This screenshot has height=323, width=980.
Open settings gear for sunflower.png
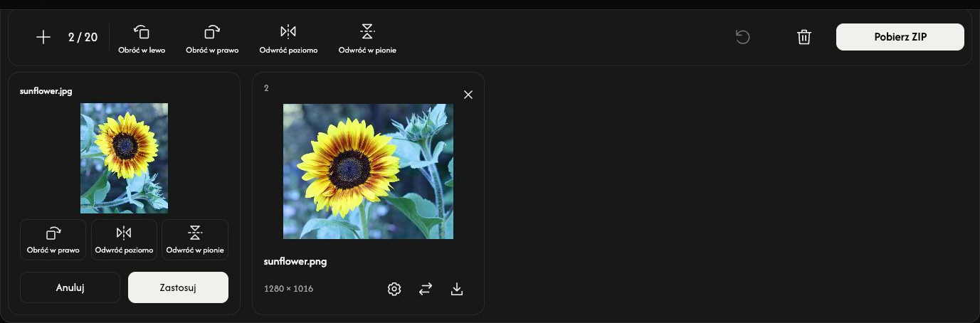tap(394, 289)
